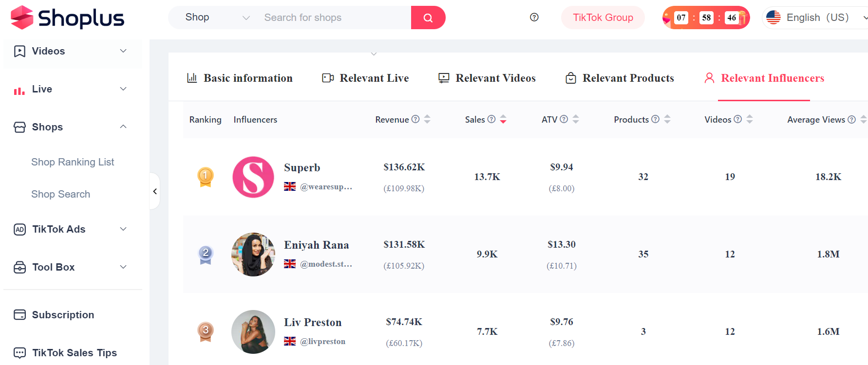Click the @livpreston handle
The width and height of the screenshot is (868, 365).
(323, 342)
